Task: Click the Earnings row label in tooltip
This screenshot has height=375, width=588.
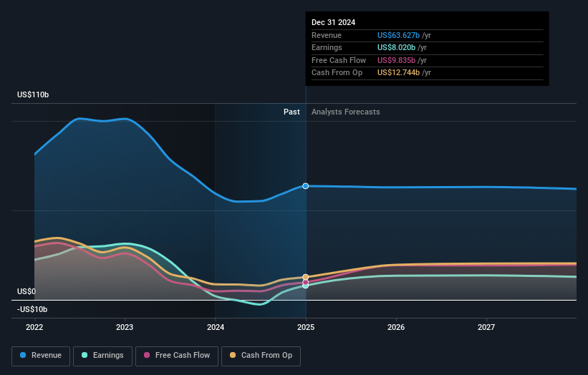Action: click(327, 47)
